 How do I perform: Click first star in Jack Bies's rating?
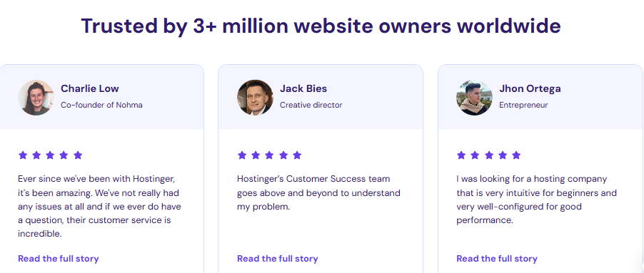click(x=242, y=155)
